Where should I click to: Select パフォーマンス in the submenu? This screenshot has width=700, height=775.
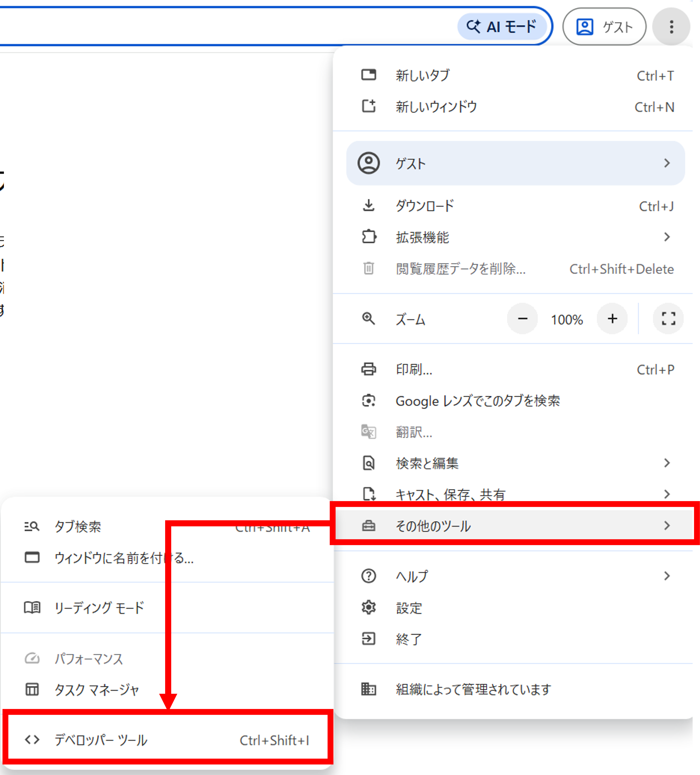pos(89,659)
